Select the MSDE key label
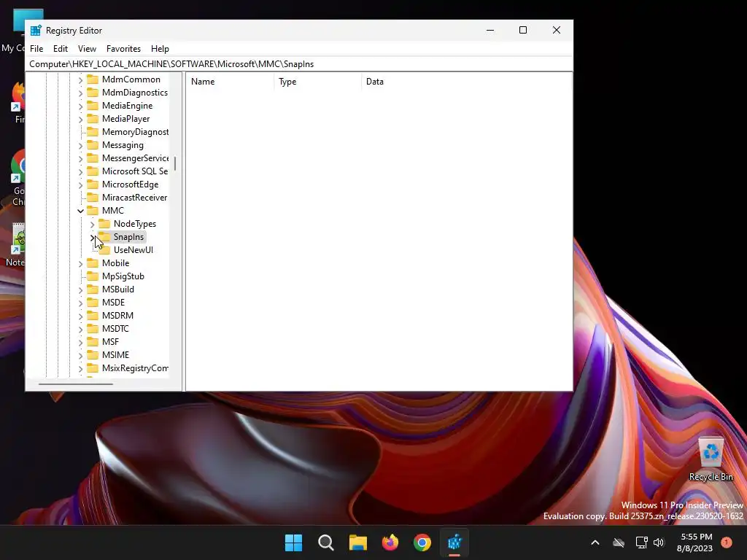The image size is (747, 560). coord(113,303)
